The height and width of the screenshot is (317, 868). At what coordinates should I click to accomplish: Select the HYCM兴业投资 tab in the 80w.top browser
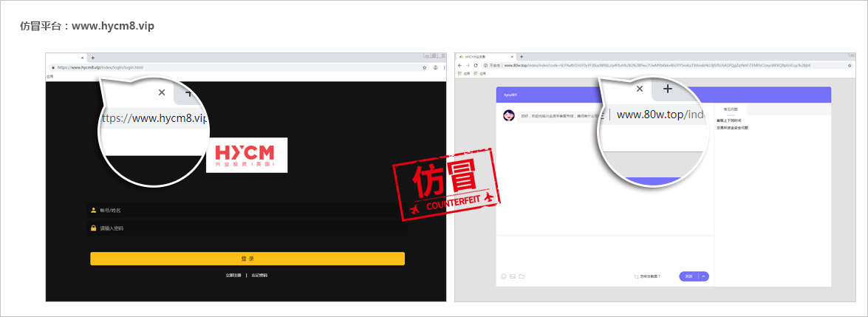[485, 56]
